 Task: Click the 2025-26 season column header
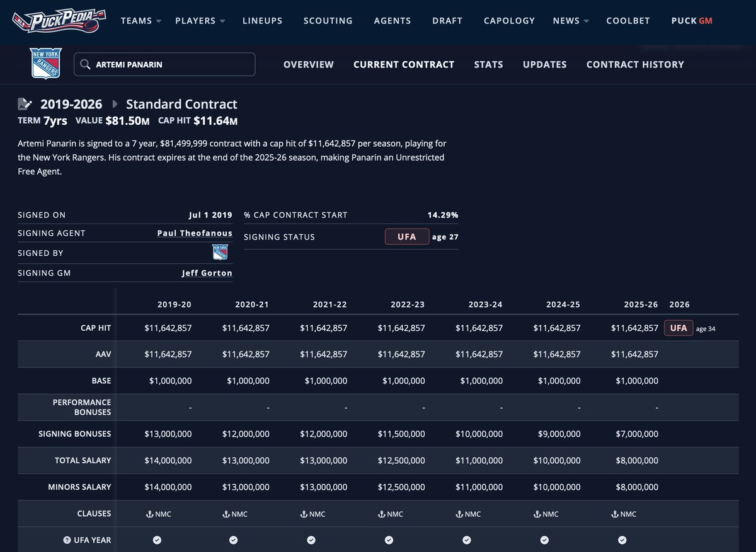click(x=641, y=304)
